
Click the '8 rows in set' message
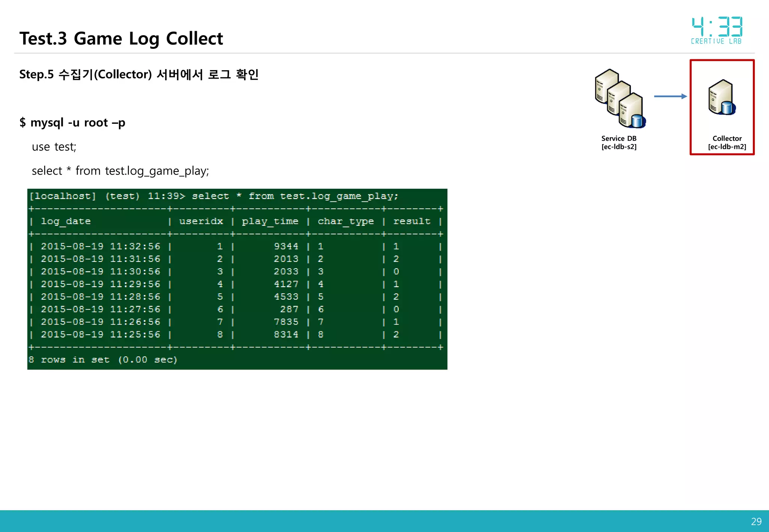point(103,360)
